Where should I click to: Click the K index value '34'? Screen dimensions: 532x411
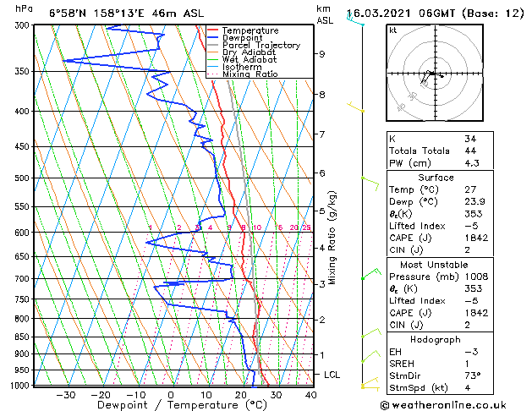470,139
